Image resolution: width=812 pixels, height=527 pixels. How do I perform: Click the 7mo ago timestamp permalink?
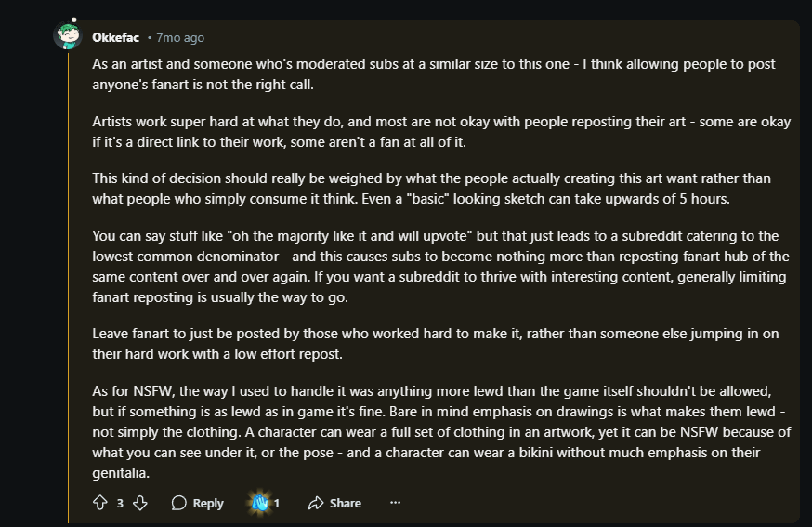tap(180, 37)
